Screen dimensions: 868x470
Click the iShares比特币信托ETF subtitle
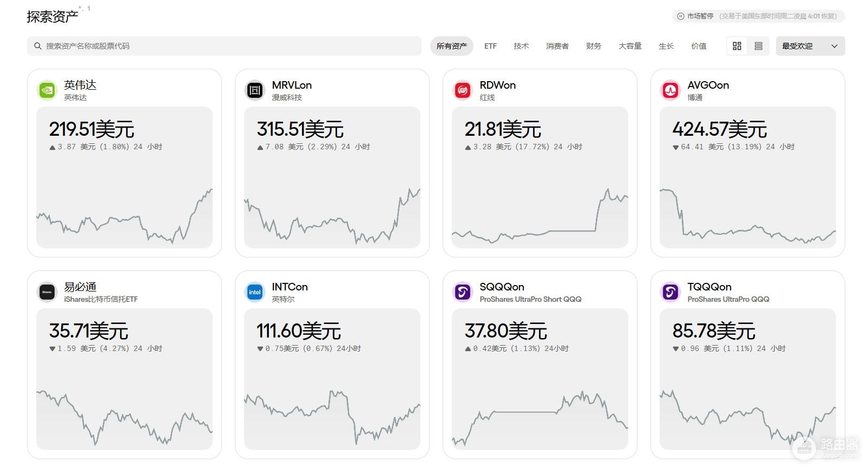pos(101,299)
